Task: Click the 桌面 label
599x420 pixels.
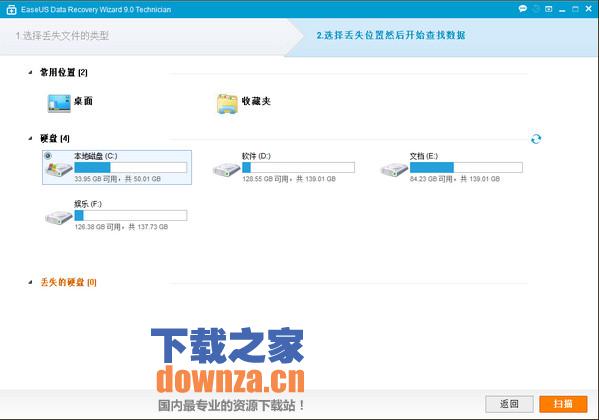Action: [83, 101]
